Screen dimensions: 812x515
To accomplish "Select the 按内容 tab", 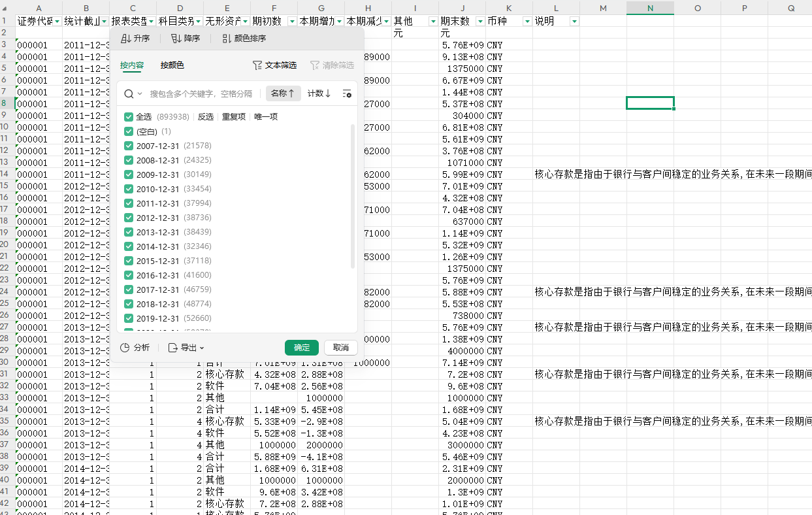I will (x=131, y=66).
